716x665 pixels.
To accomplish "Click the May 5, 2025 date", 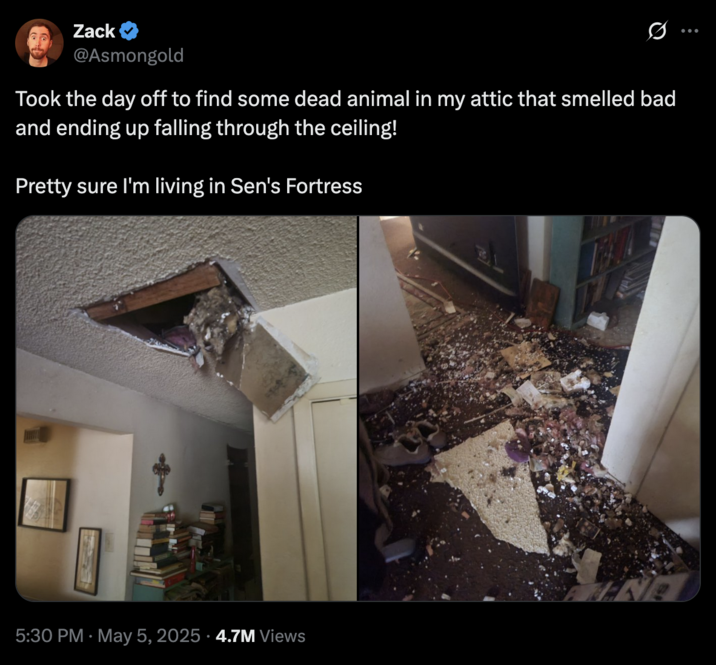I will (149, 636).
